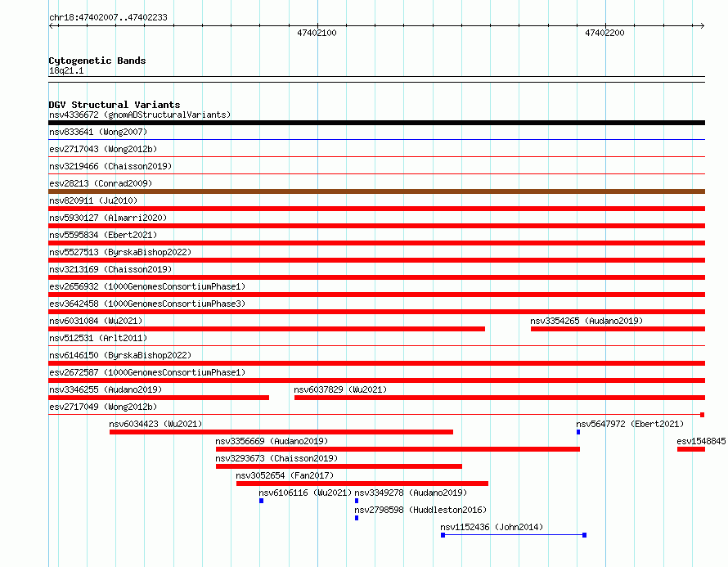Click nsv5527513 (ByrskaBishop2022) label

[120, 252]
